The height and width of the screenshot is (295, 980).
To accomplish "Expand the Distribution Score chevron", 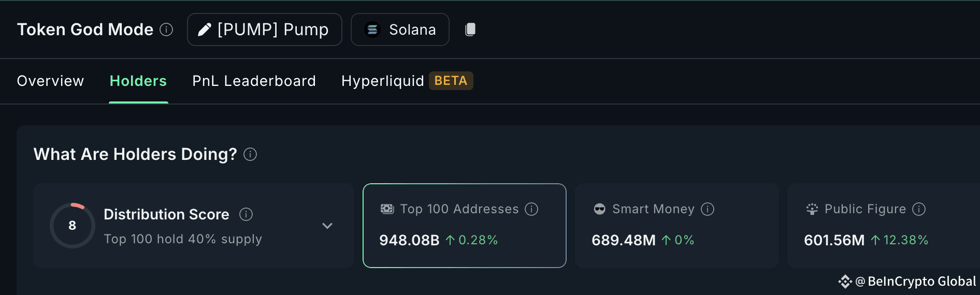I will [327, 226].
